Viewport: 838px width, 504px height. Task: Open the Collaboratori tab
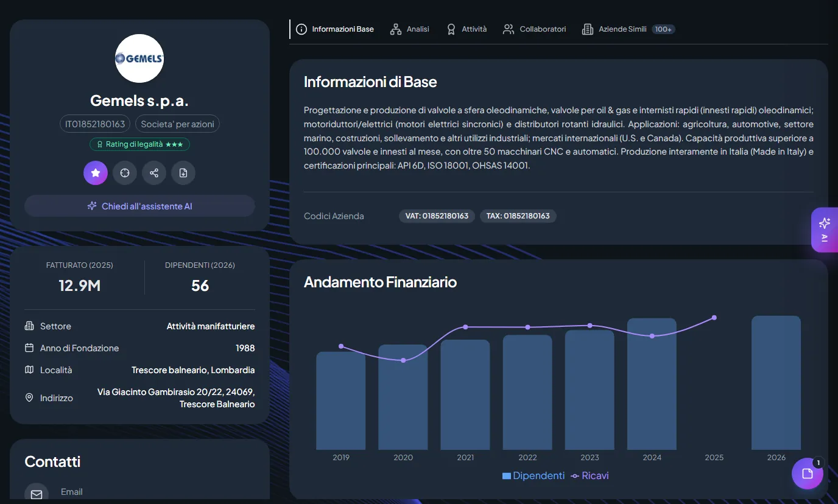pyautogui.click(x=535, y=29)
